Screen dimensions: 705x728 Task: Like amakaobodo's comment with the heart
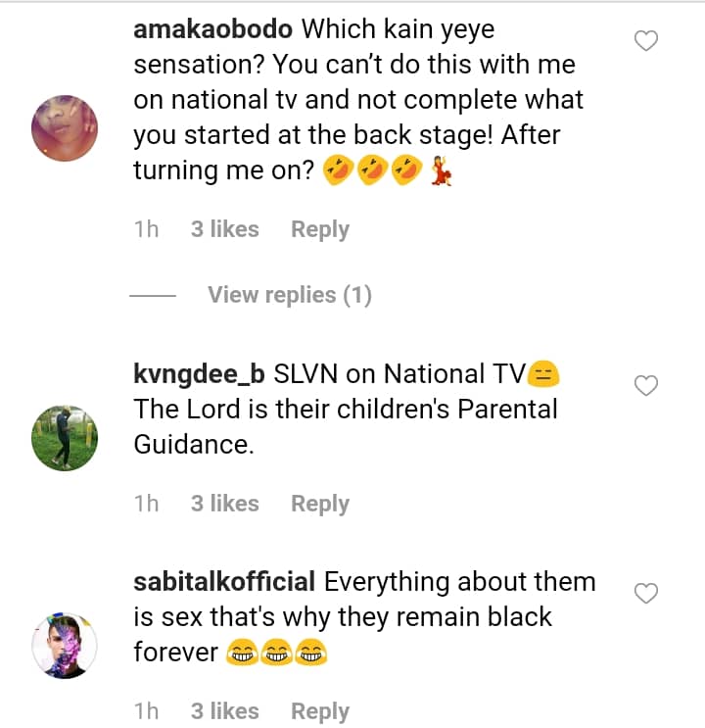pyautogui.click(x=646, y=40)
